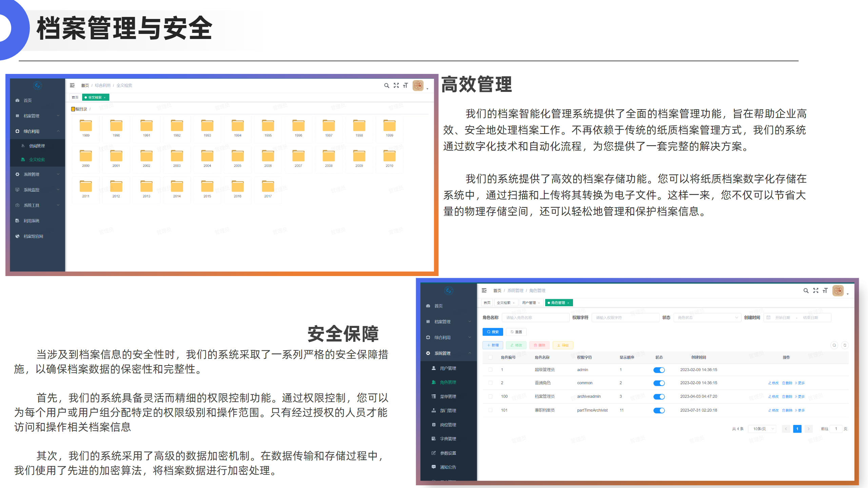Click fullscreen icon in role management header

click(815, 291)
